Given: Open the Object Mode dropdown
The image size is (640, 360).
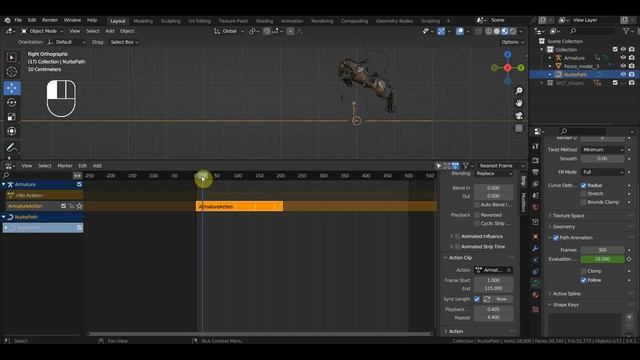Looking at the screenshot, I should pyautogui.click(x=42, y=31).
